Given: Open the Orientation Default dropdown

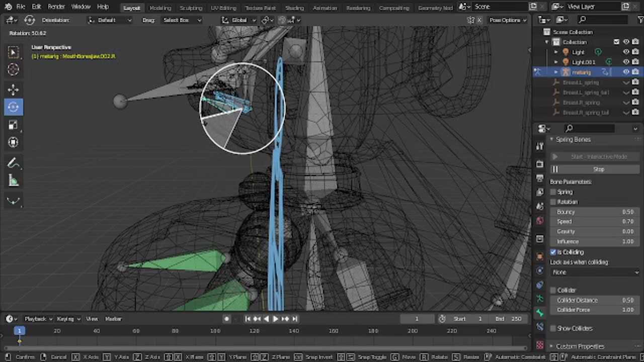Looking at the screenshot, I should (x=110, y=20).
